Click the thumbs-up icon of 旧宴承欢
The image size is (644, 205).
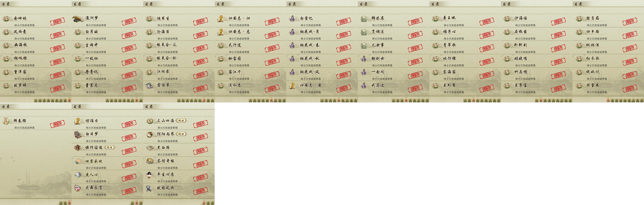click(78, 161)
